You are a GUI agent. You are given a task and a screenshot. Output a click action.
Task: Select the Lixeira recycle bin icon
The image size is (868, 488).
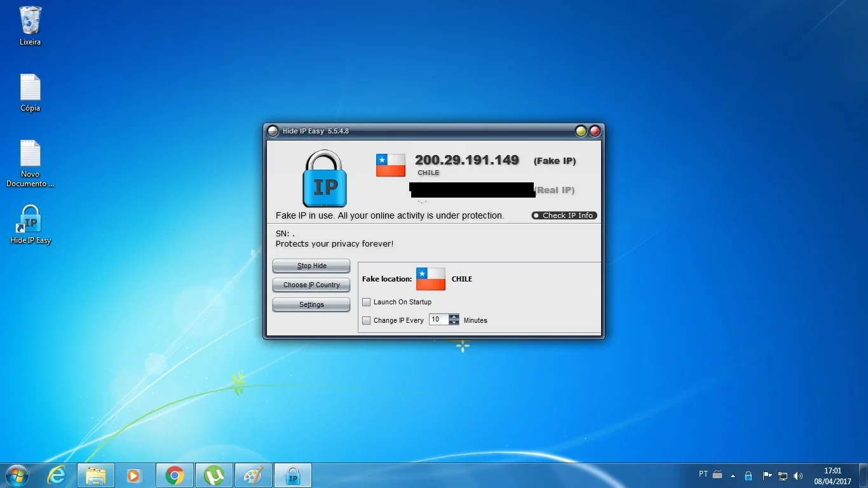(30, 26)
